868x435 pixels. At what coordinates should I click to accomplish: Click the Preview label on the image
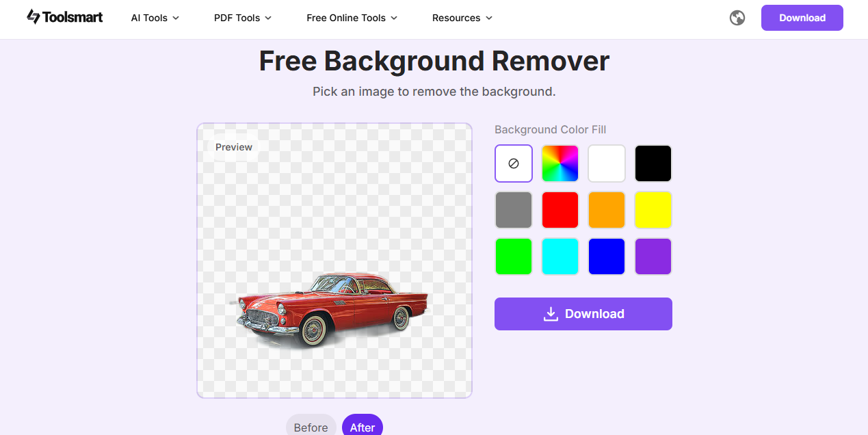[233, 147]
